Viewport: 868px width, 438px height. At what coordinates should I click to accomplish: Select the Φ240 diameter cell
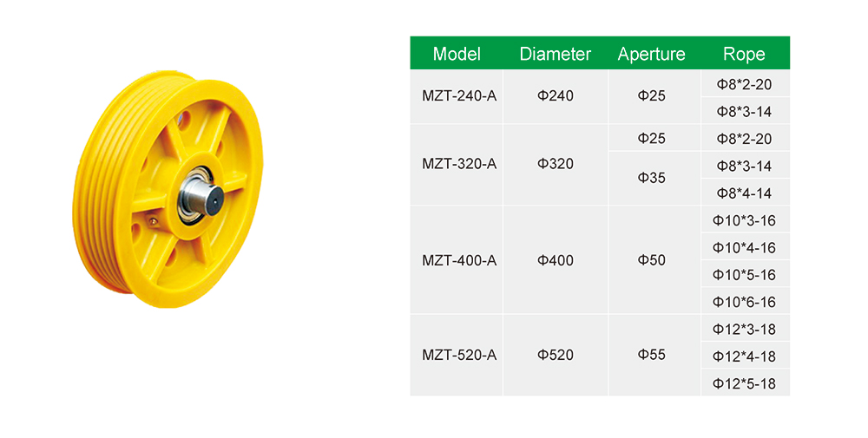click(x=556, y=96)
